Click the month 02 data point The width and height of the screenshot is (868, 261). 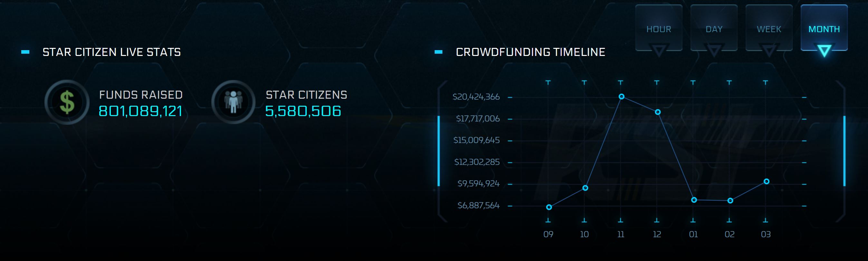730,201
